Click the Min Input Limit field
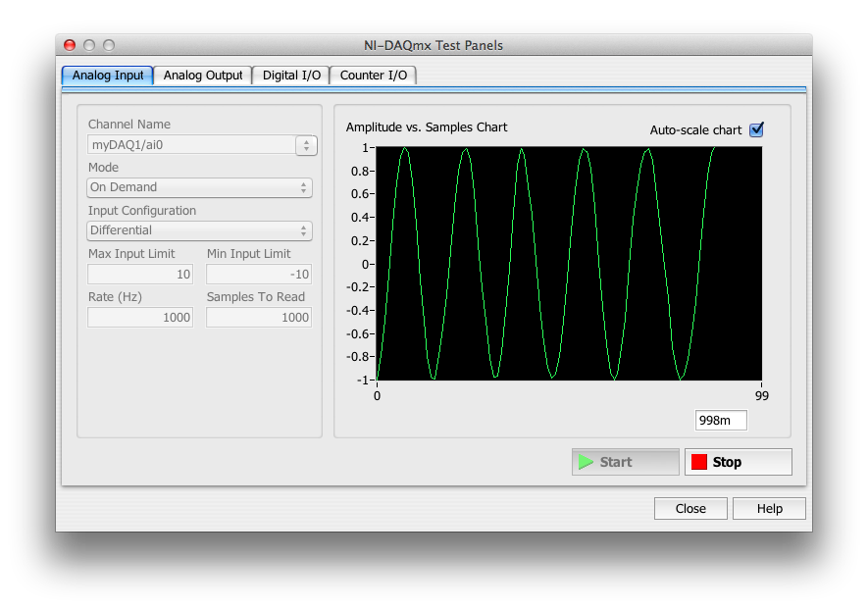This screenshot has height=609, width=868. (259, 275)
